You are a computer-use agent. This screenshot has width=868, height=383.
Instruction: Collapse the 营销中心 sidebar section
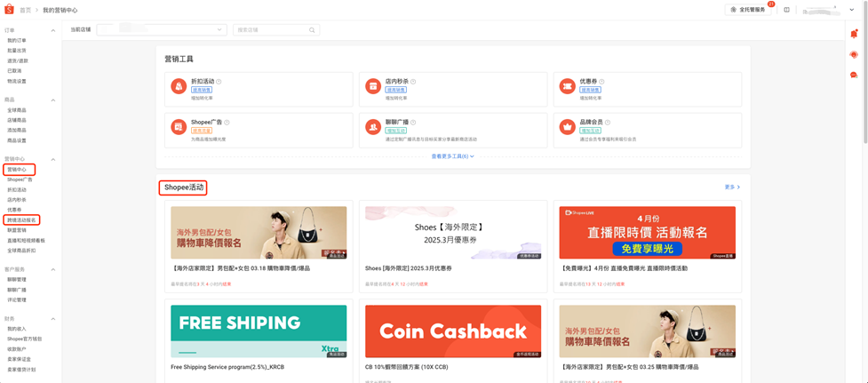53,159
